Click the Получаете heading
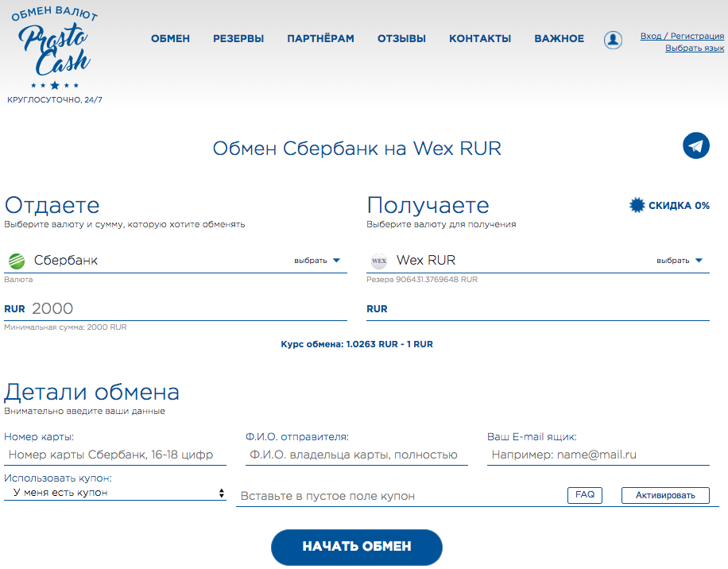Image resolution: width=728 pixels, height=569 pixels. (x=428, y=205)
